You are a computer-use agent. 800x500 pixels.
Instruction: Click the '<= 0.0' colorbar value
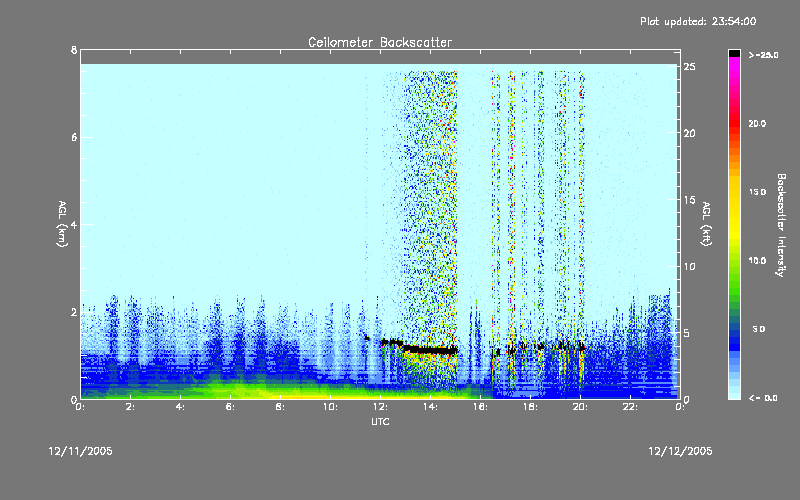763,398
